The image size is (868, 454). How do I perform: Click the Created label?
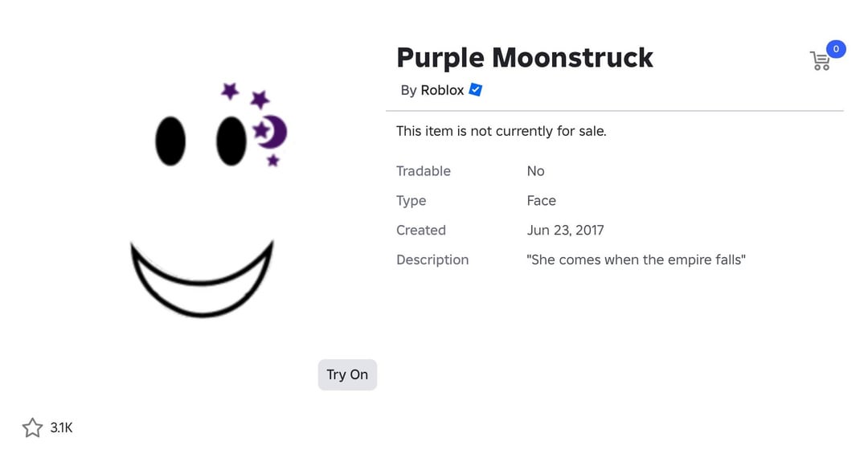[x=421, y=231]
